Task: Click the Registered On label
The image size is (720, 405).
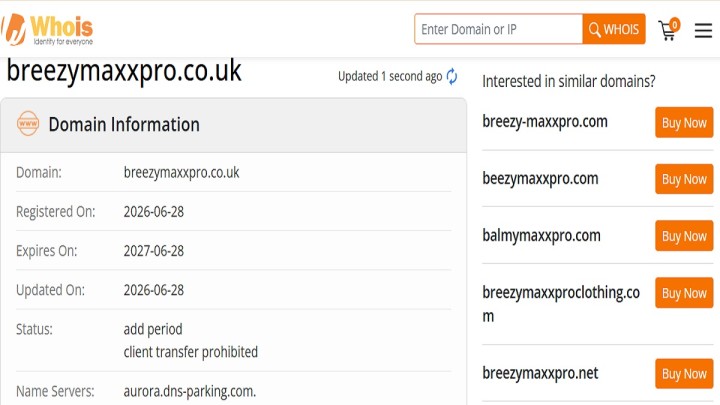Action: (56, 212)
